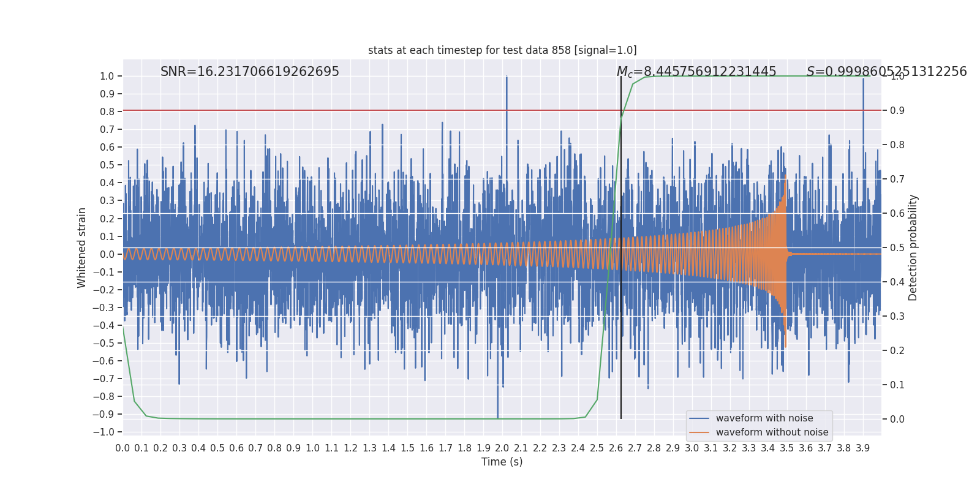Click the blue line swatch in the legend
Image resolution: width=980 pixels, height=490 pixels.
tap(699, 418)
